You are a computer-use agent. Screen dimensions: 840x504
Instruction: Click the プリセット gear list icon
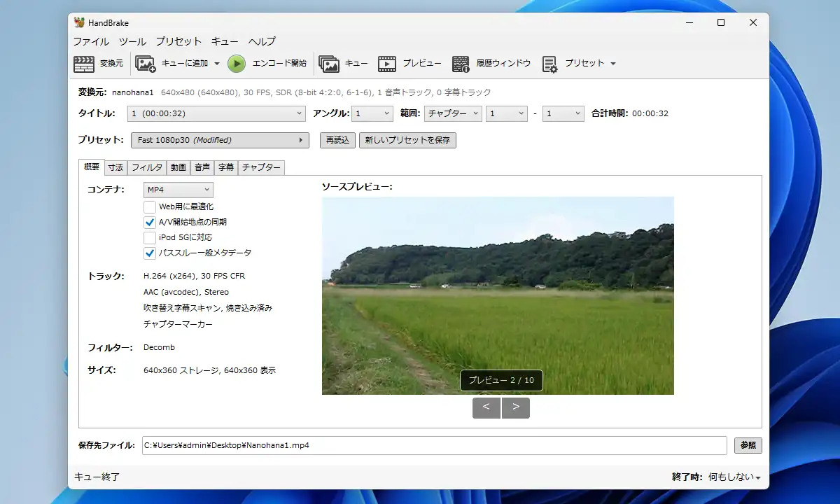point(549,64)
